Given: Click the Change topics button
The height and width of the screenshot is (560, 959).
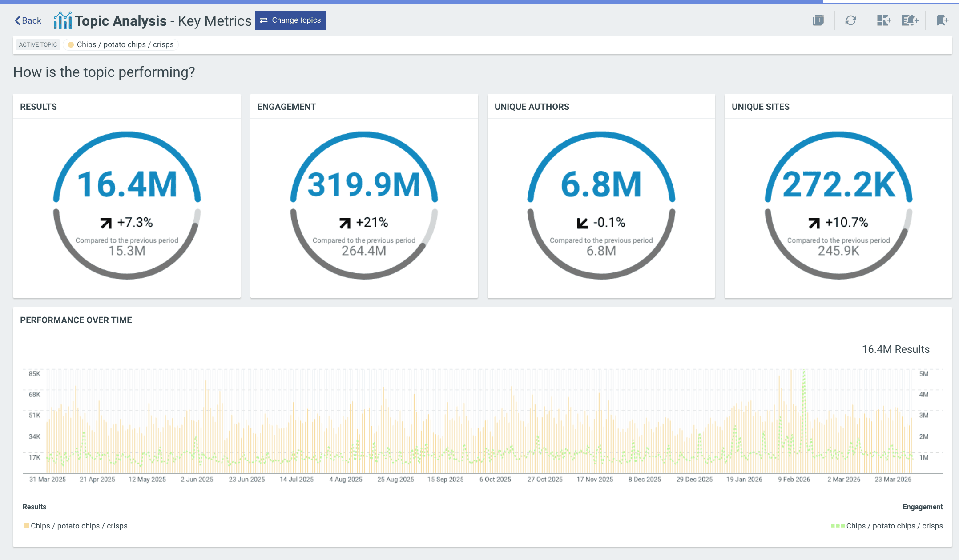Looking at the screenshot, I should pos(290,20).
